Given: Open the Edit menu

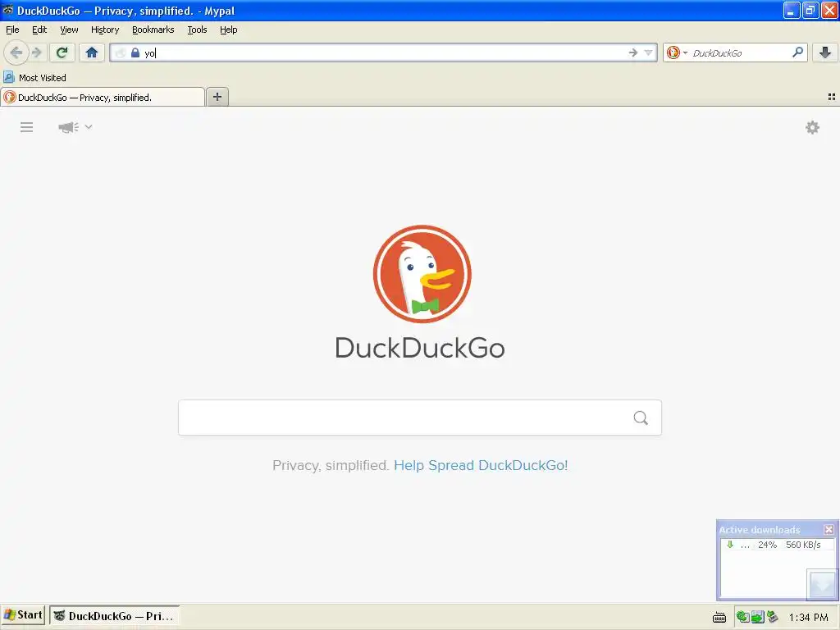Looking at the screenshot, I should coord(39,30).
